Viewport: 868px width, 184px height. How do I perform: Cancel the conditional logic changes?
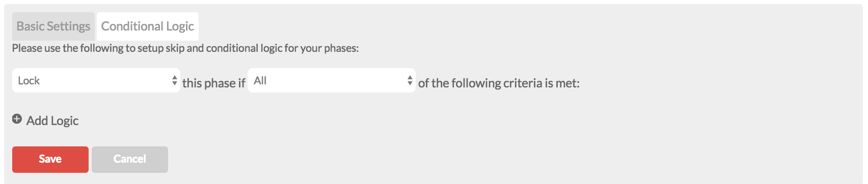[130, 160]
